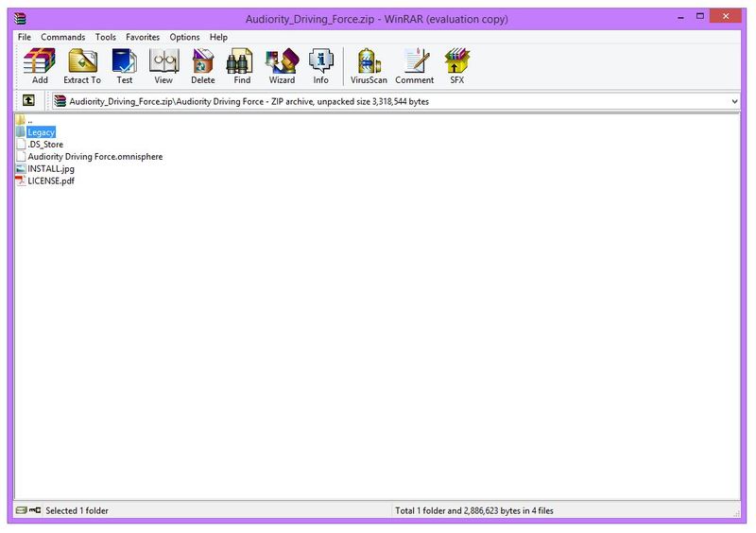Show archive Info

(321, 65)
